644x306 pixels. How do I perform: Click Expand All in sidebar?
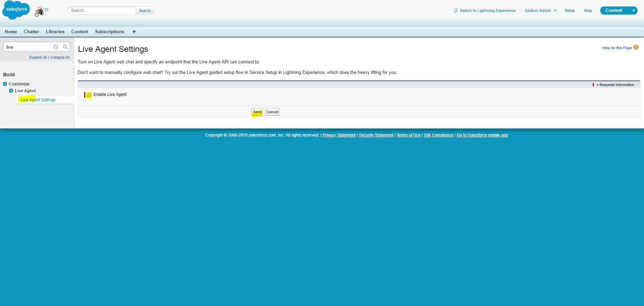38,57
